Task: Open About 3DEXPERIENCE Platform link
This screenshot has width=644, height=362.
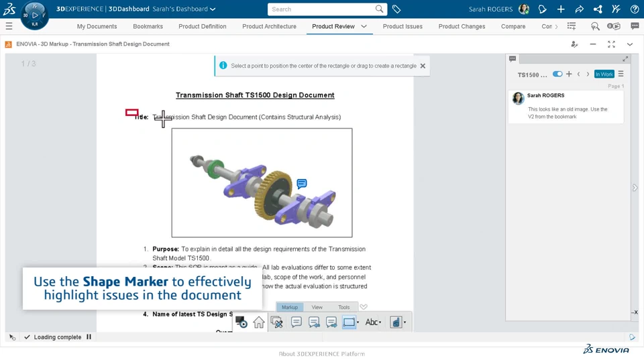Action: (321, 354)
